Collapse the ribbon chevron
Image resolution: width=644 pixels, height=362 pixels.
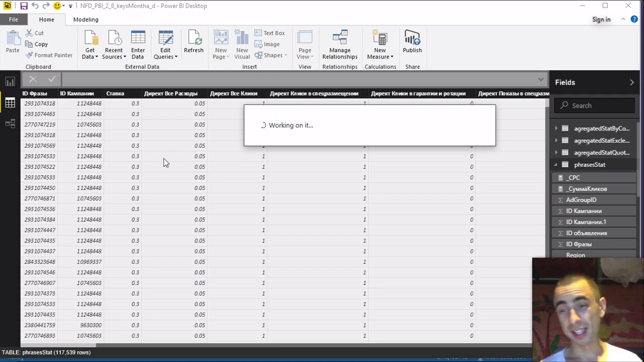coord(623,19)
